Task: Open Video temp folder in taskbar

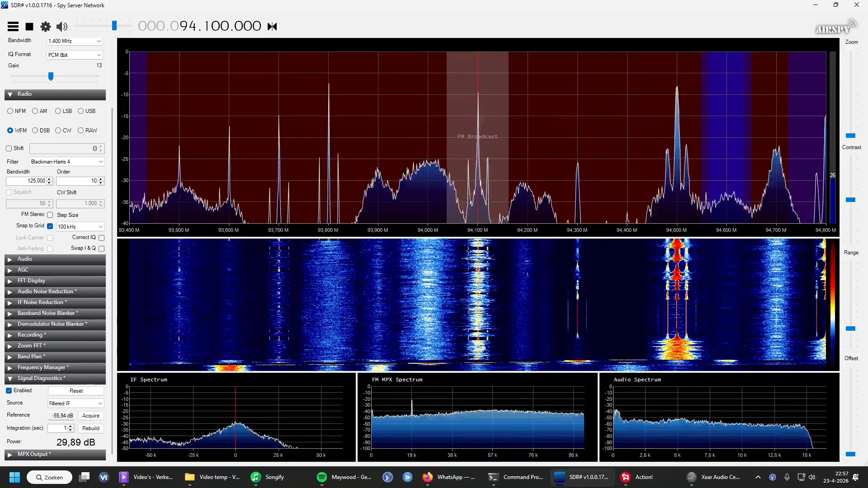Action: point(212,477)
